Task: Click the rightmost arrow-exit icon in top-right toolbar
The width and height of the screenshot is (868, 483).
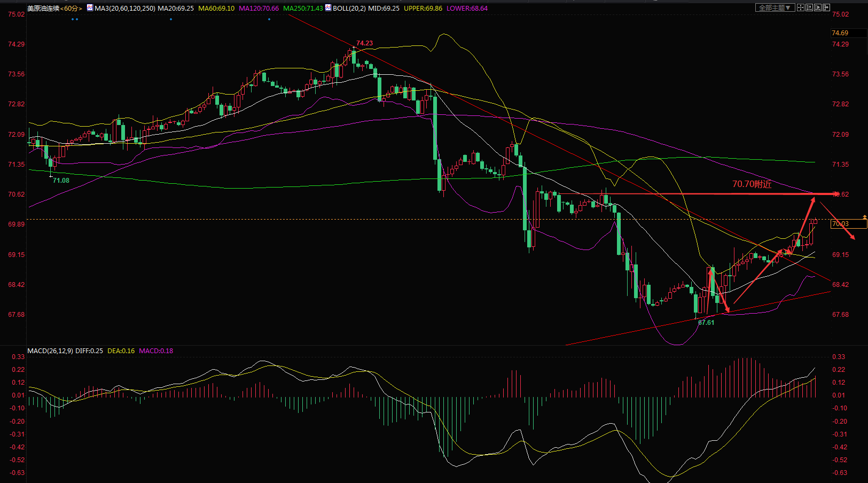Action: pyautogui.click(x=826, y=7)
